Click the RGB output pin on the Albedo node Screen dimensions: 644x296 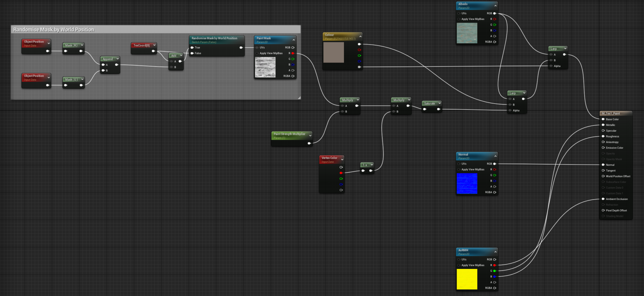(x=494, y=13)
